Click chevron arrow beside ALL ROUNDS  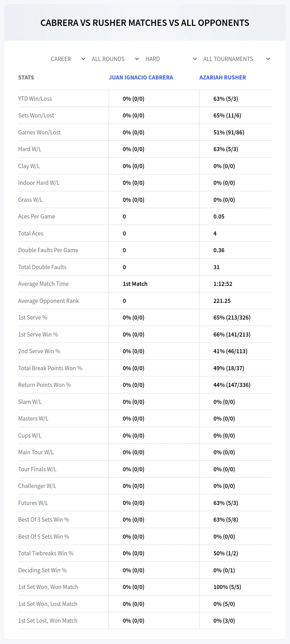pyautogui.click(x=137, y=59)
